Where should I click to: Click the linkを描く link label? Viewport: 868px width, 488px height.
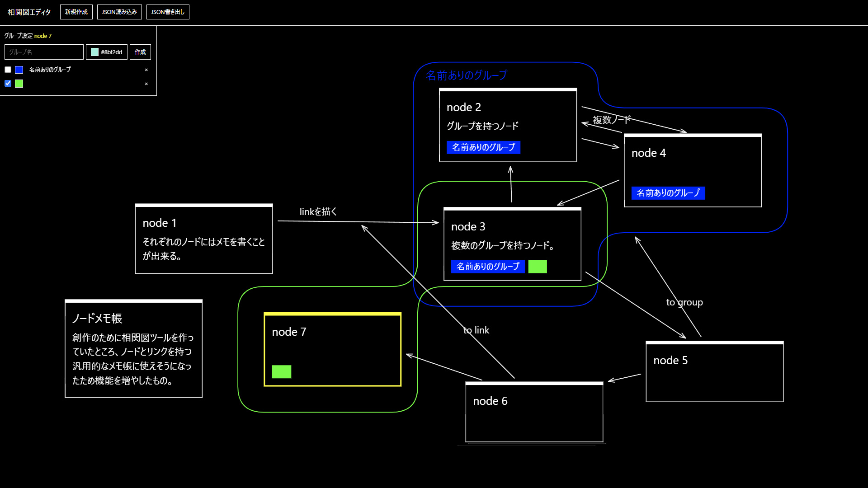click(318, 211)
